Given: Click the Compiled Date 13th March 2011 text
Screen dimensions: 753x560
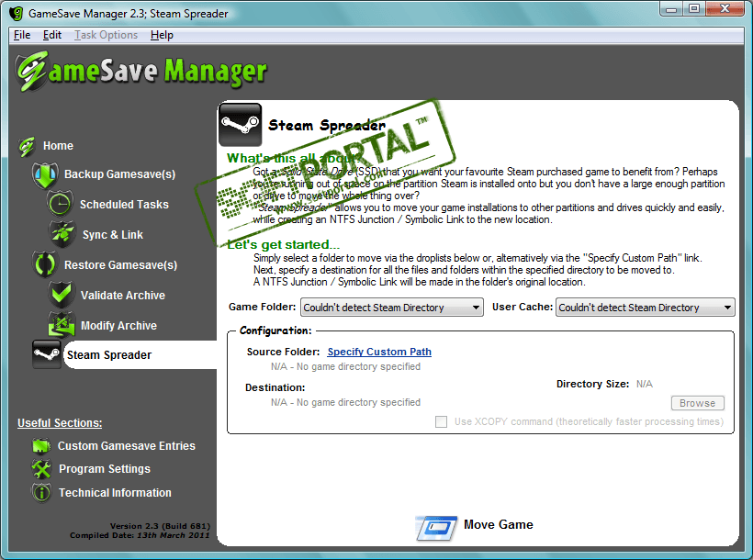Looking at the screenshot, I should (x=140, y=535).
